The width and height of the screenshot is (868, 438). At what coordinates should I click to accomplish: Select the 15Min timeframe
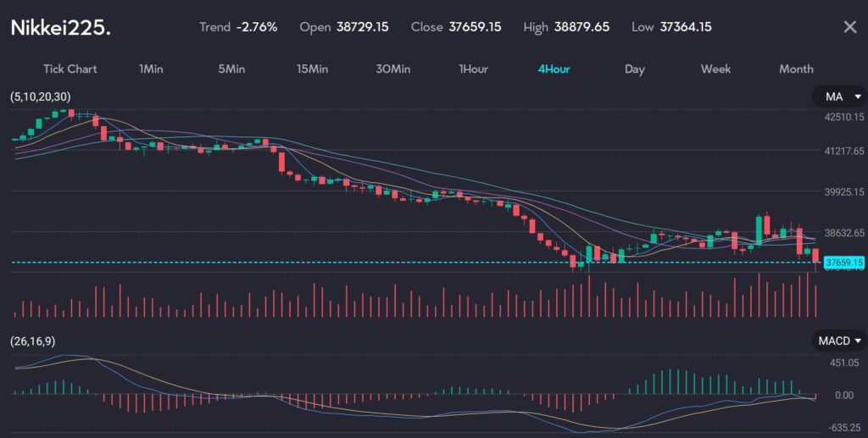point(312,69)
